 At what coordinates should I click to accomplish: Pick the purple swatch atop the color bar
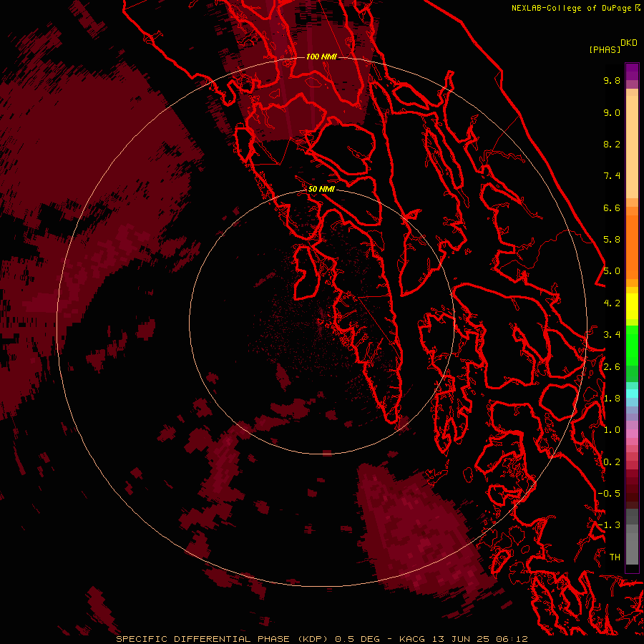[632, 72]
